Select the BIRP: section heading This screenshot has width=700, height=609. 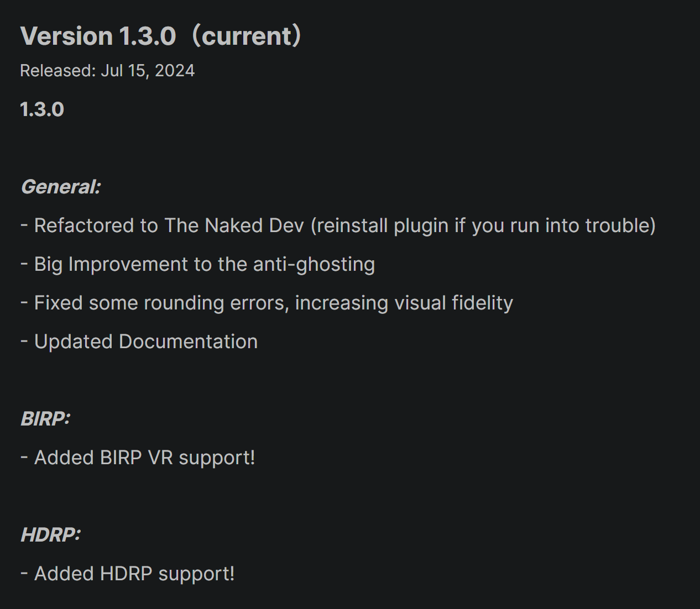pyautogui.click(x=45, y=419)
